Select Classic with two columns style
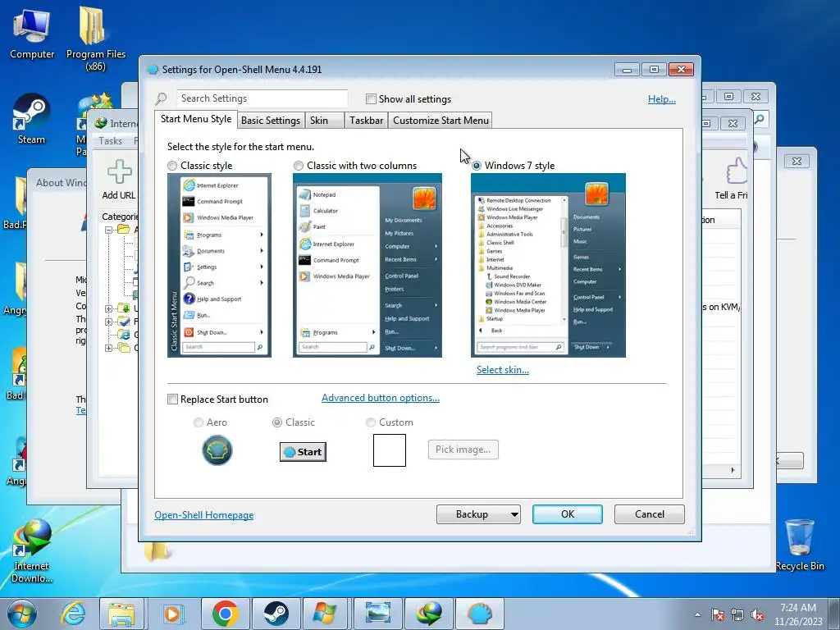840x630 pixels. click(299, 166)
